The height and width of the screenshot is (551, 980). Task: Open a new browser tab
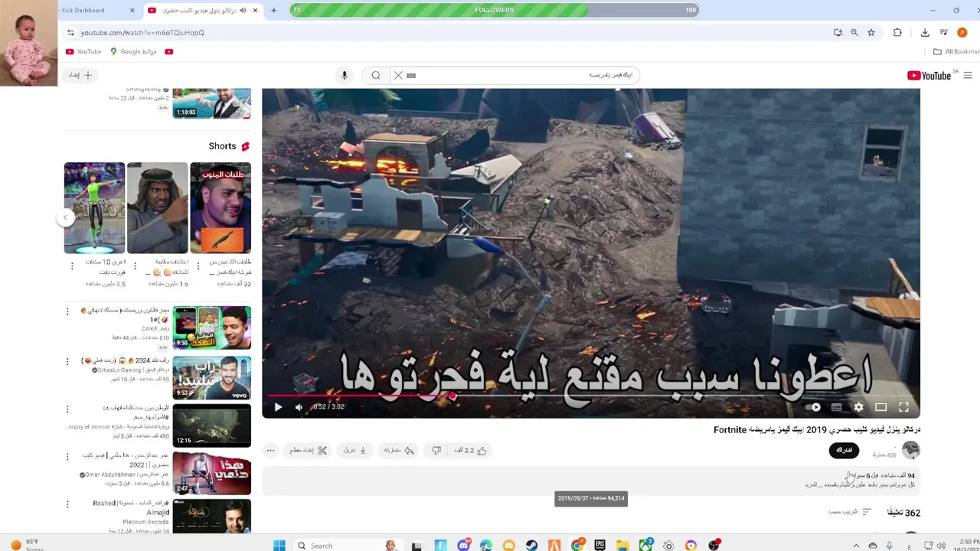tap(273, 10)
